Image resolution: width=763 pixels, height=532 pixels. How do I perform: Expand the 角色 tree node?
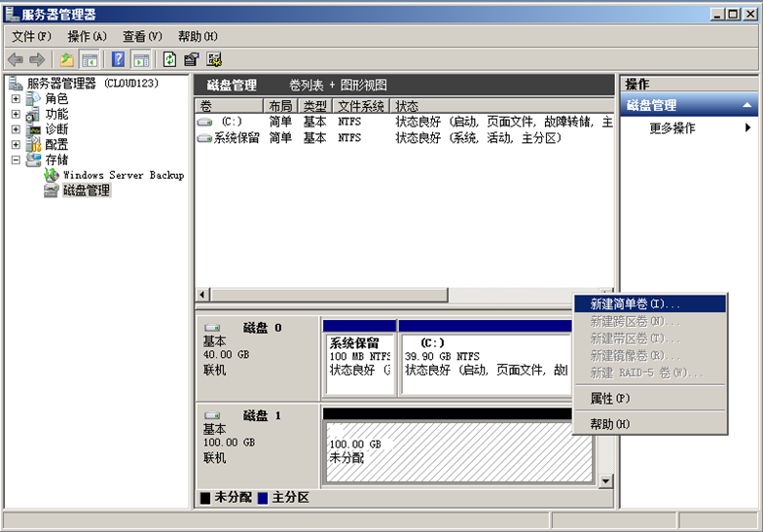point(16,99)
